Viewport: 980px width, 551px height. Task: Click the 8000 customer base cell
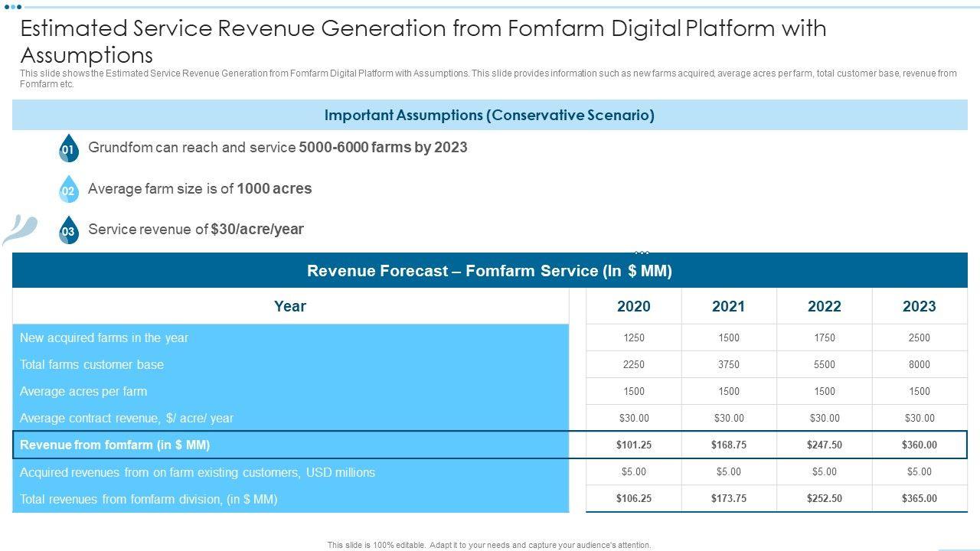(920, 364)
